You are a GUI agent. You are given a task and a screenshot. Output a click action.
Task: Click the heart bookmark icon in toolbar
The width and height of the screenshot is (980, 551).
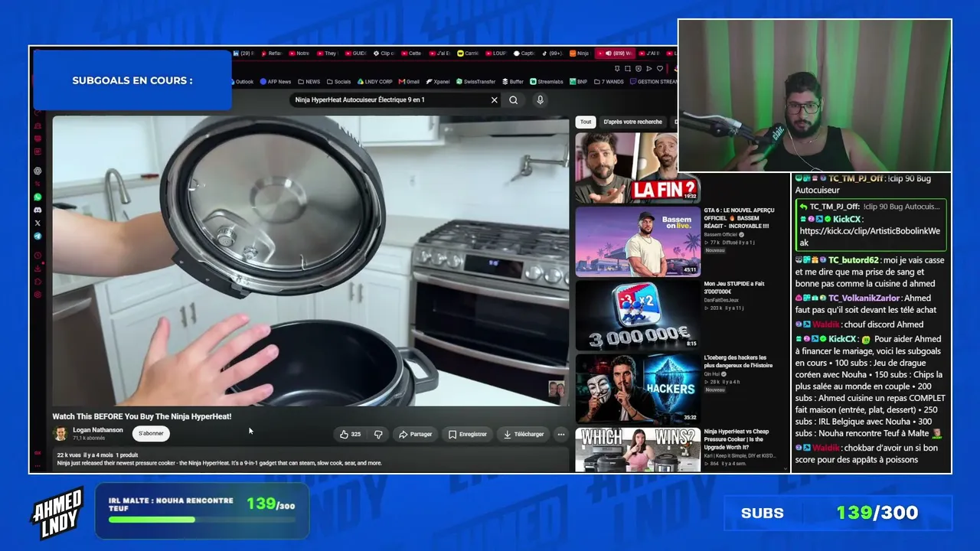(x=660, y=69)
